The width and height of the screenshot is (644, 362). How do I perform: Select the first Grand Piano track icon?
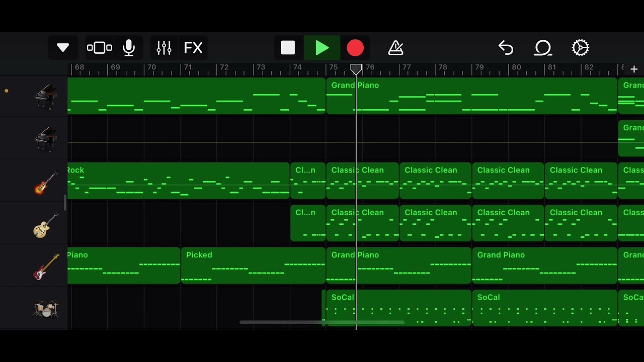click(46, 97)
